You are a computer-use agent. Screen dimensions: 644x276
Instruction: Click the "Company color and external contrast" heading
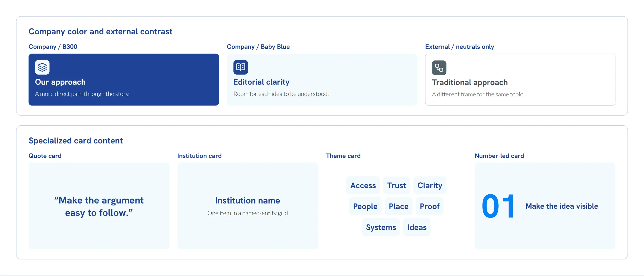click(x=100, y=32)
